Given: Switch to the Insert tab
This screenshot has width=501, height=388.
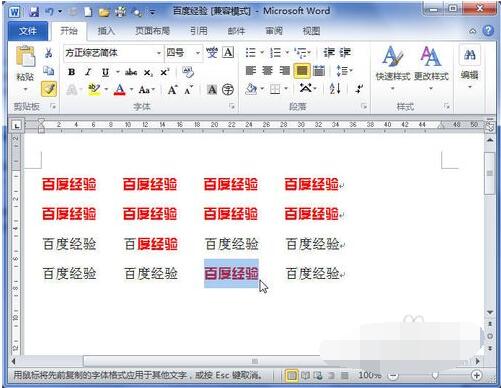Looking at the screenshot, I should pos(106,31).
